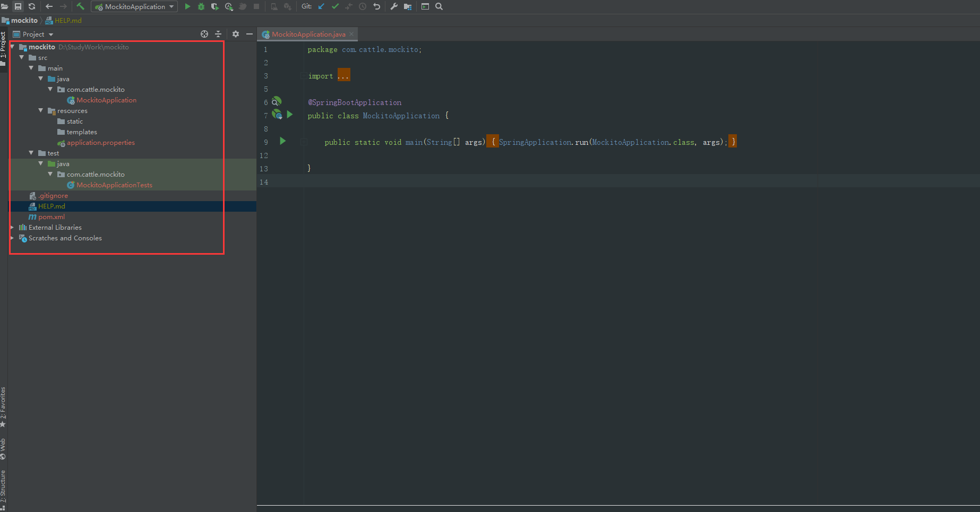Select MockitoApplication class in project tree
The width and height of the screenshot is (980, 512).
point(106,100)
